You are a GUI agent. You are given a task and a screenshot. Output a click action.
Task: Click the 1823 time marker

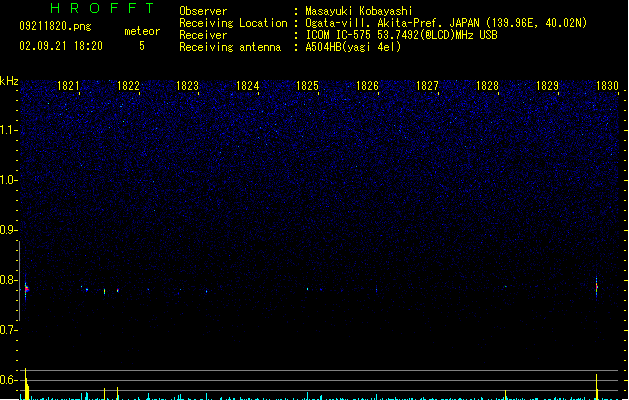point(187,86)
